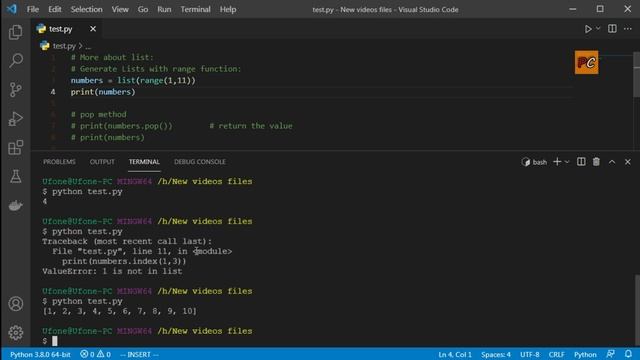Expand run options arrow beside play button
640x360 pixels.
point(598,29)
